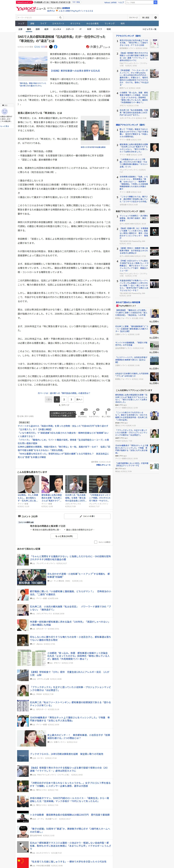Open the 弁護士JPニュース publisher logo
The image size is (174, 868).
click(x=98, y=47)
